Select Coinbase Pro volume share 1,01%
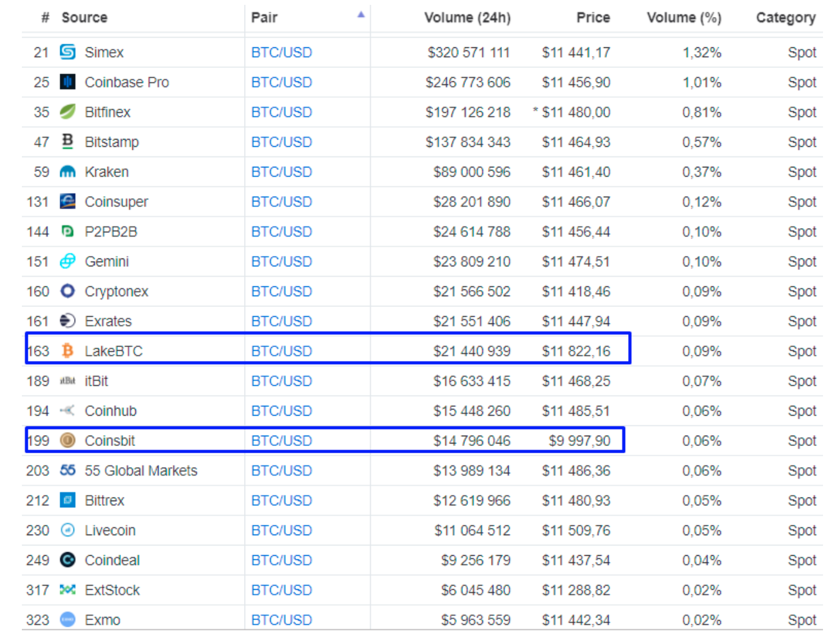Image resolution: width=840 pixels, height=631 pixels. (702, 82)
